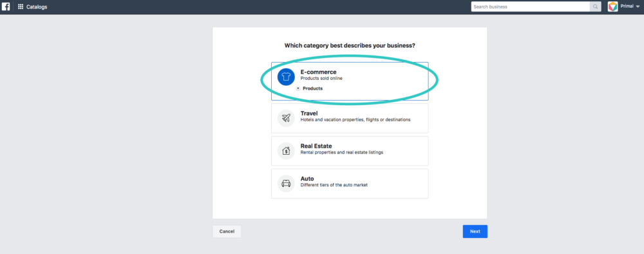Choose the Real Estate category option
This screenshot has width=644, height=254.
(350, 151)
